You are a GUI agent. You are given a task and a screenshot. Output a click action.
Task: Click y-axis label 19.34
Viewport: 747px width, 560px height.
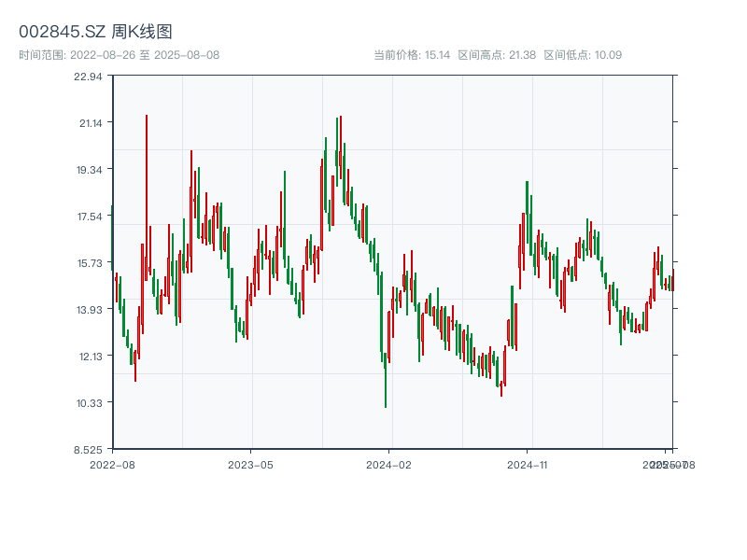click(89, 170)
